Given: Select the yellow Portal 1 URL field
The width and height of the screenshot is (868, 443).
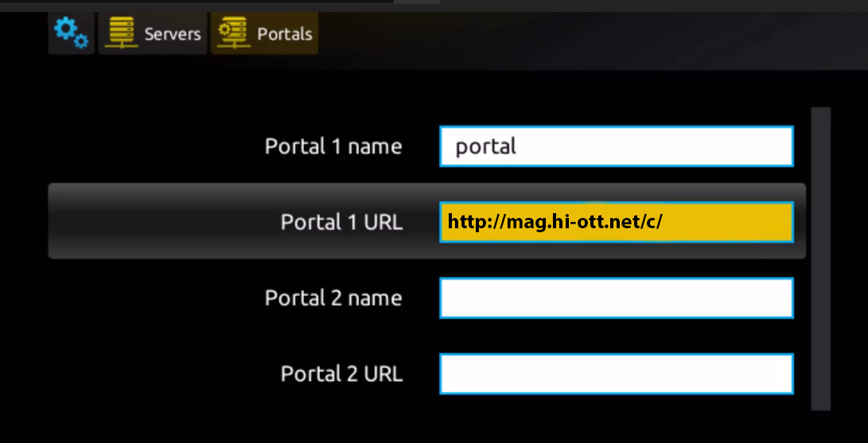Looking at the screenshot, I should tap(617, 223).
